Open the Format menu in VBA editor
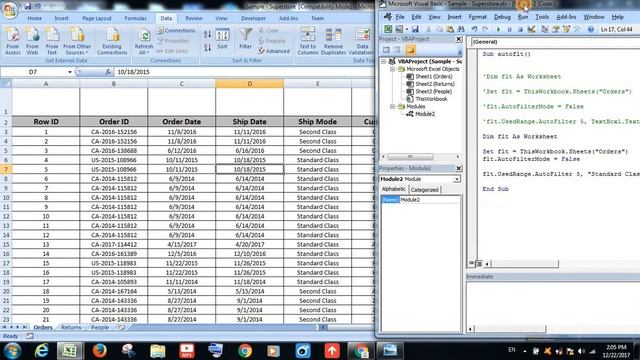Image resolution: width=640 pixels, height=360 pixels. point(478,17)
